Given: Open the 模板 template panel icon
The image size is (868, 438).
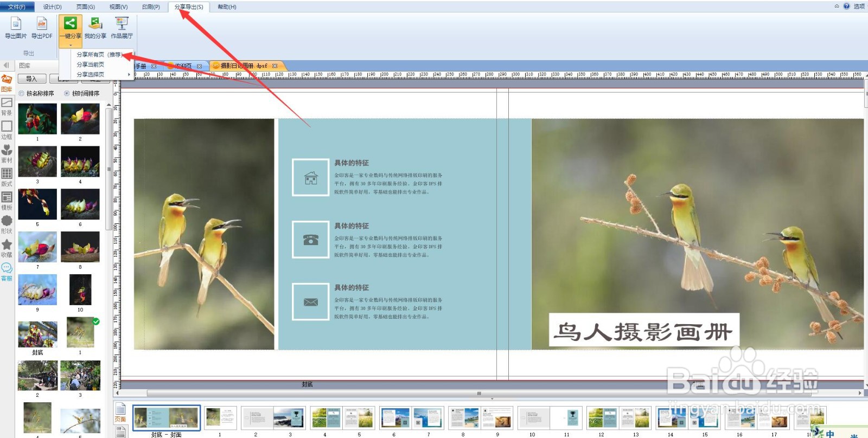Looking at the screenshot, I should (x=7, y=201).
